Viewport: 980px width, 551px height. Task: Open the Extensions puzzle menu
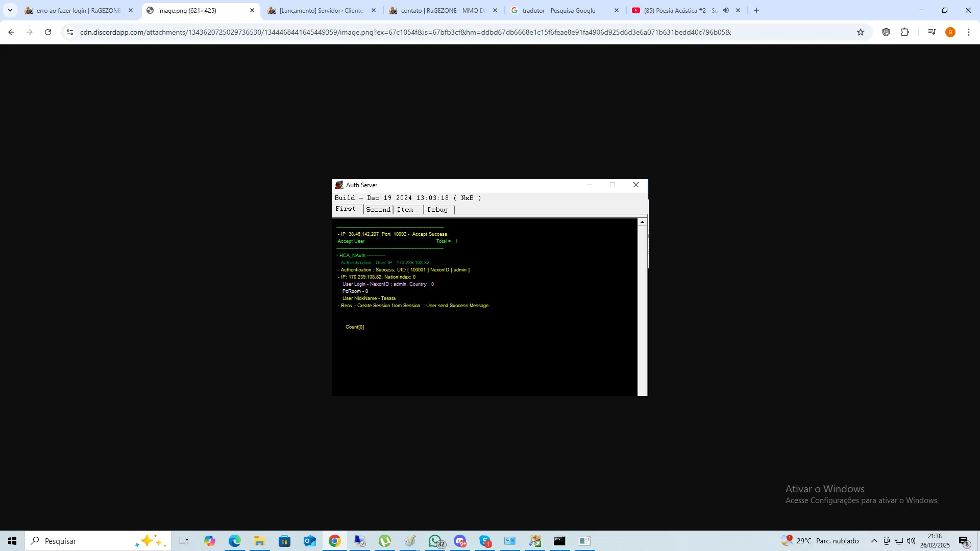[904, 32]
